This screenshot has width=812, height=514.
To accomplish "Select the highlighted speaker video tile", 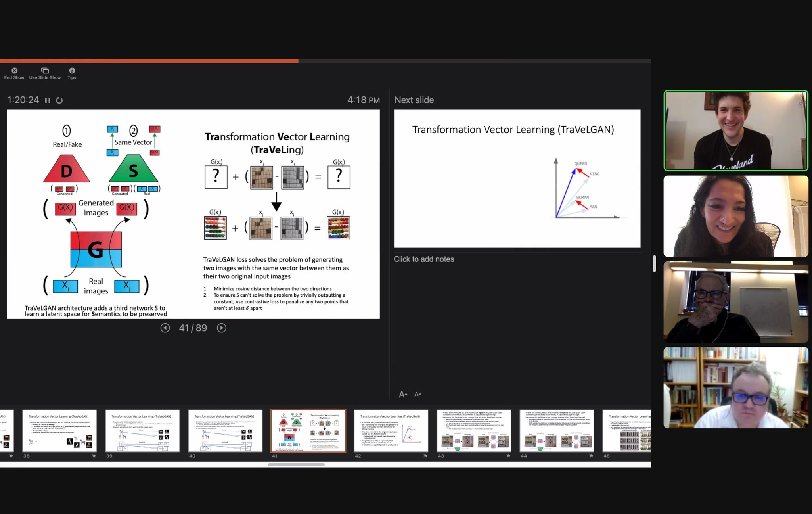I will point(736,131).
